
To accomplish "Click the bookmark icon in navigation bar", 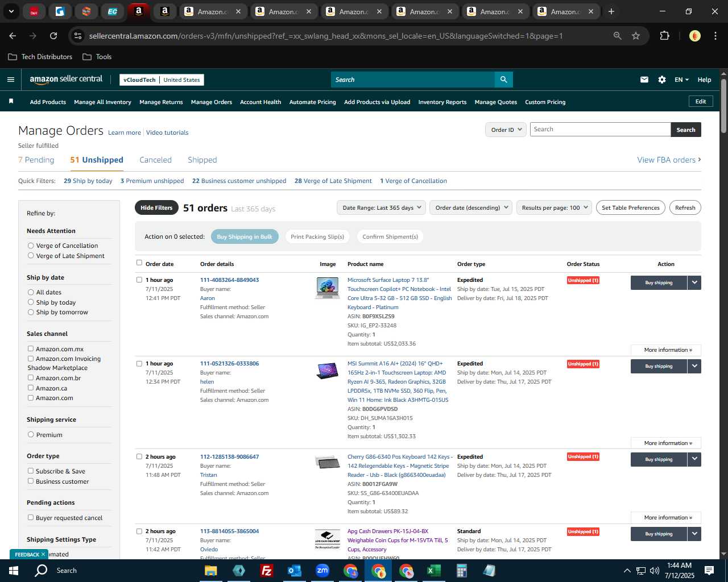I will 11,101.
